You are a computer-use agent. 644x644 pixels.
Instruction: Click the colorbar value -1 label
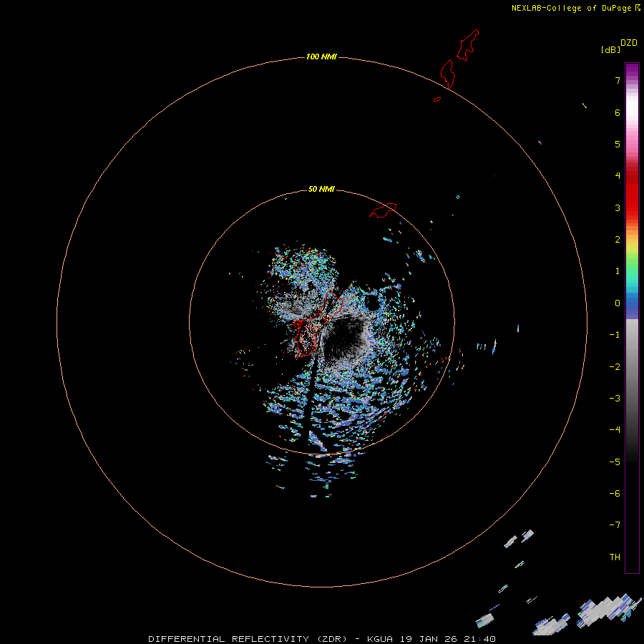[615, 335]
